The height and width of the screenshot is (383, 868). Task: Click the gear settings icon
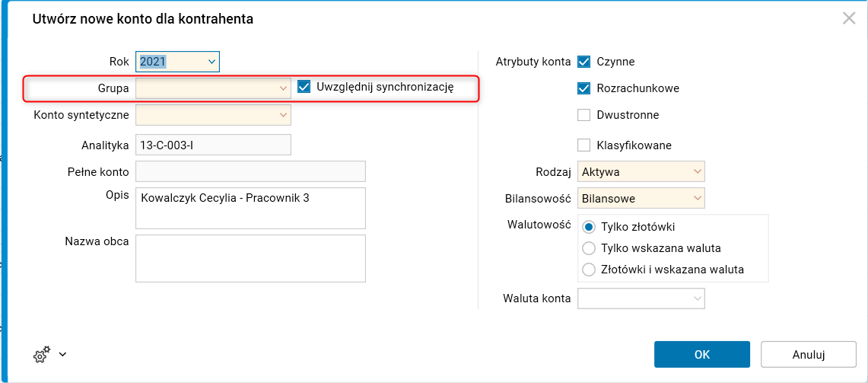[x=41, y=355]
